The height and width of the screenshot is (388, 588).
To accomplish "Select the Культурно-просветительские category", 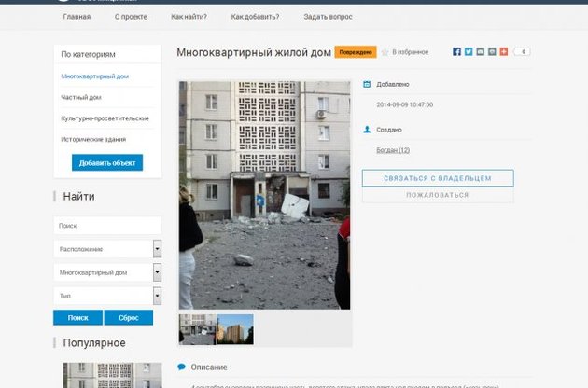I will 105,118.
